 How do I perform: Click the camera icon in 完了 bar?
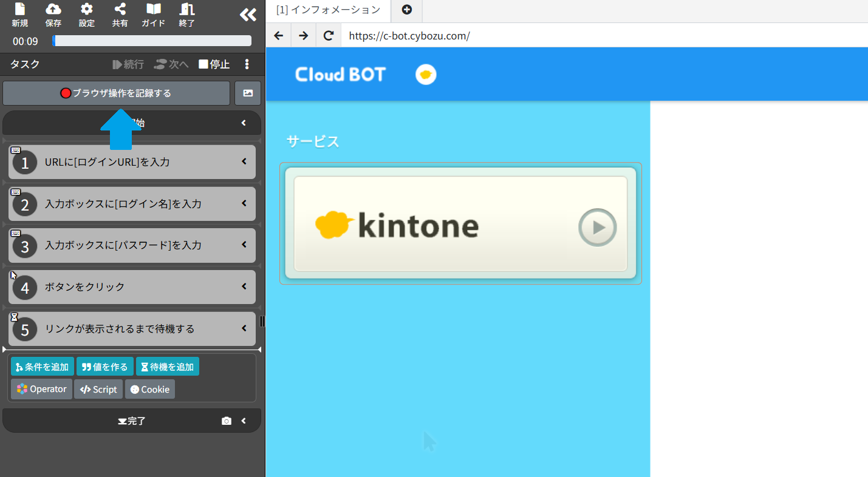[x=227, y=421]
